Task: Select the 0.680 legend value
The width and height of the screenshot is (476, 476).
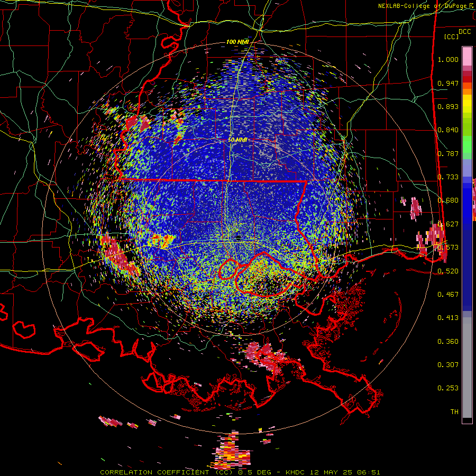Action: coord(448,200)
